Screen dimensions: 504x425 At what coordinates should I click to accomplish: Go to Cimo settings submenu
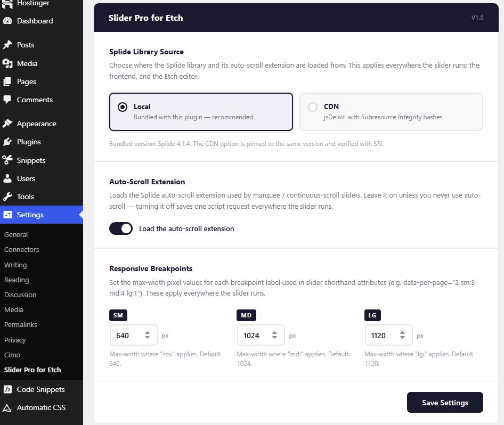(x=12, y=355)
